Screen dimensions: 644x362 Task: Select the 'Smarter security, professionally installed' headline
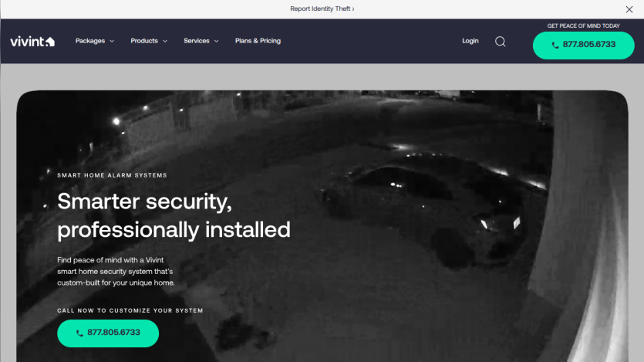pos(174,215)
